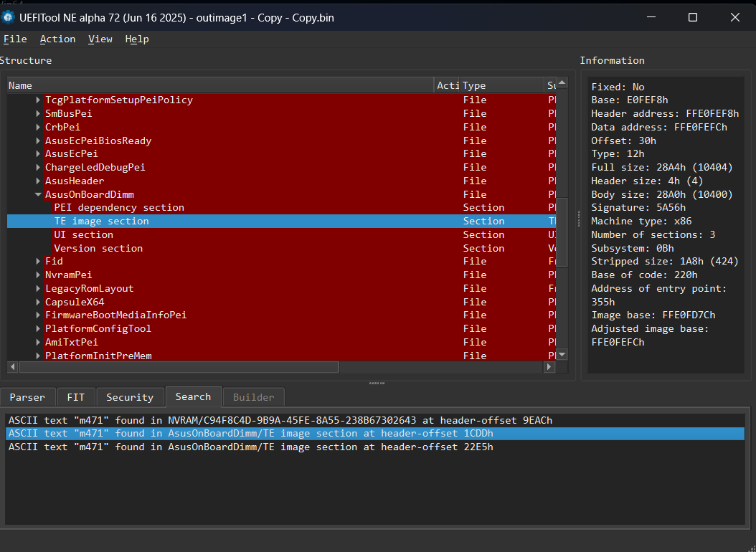Maximize the UEFITool window
The height and width of the screenshot is (552, 756).
pyautogui.click(x=693, y=18)
